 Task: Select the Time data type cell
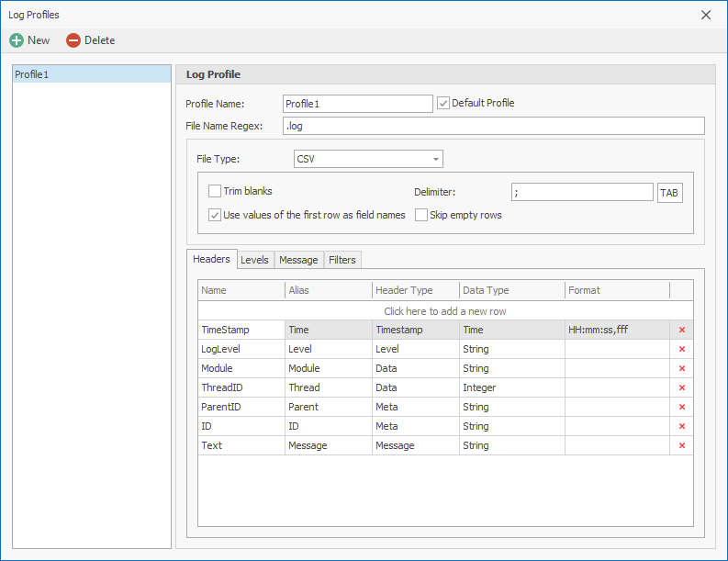[512, 330]
